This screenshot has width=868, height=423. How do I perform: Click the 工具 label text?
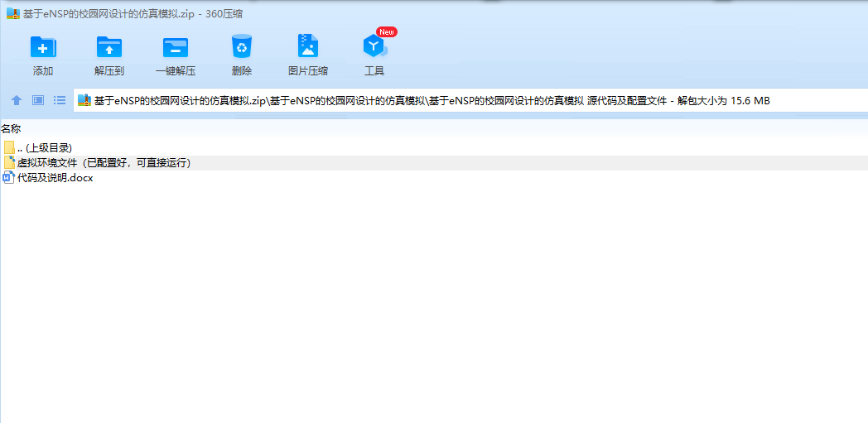tap(374, 71)
